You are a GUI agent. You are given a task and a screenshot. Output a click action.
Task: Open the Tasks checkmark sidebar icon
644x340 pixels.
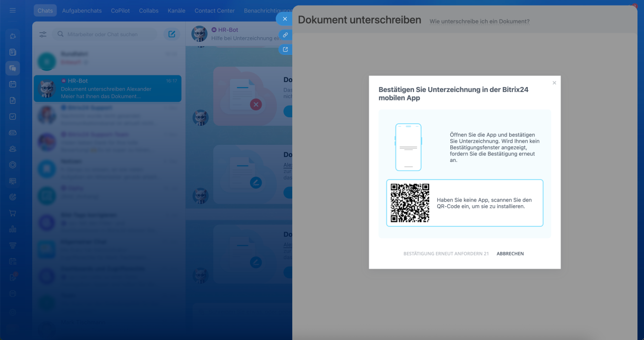(13, 116)
